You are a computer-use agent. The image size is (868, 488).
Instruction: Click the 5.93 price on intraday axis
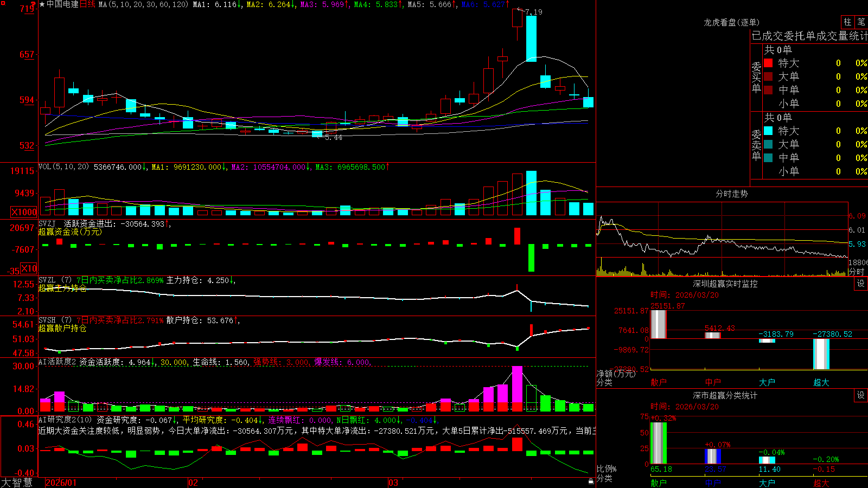[x=857, y=244]
